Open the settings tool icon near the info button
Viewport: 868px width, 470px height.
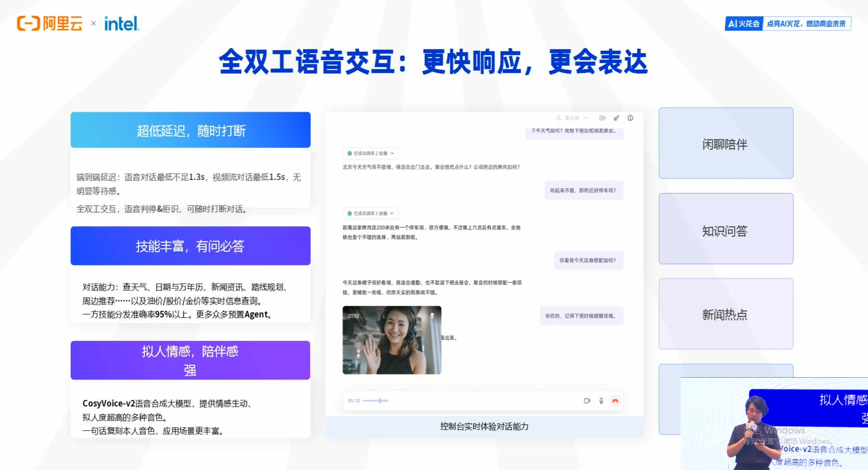[x=616, y=118]
